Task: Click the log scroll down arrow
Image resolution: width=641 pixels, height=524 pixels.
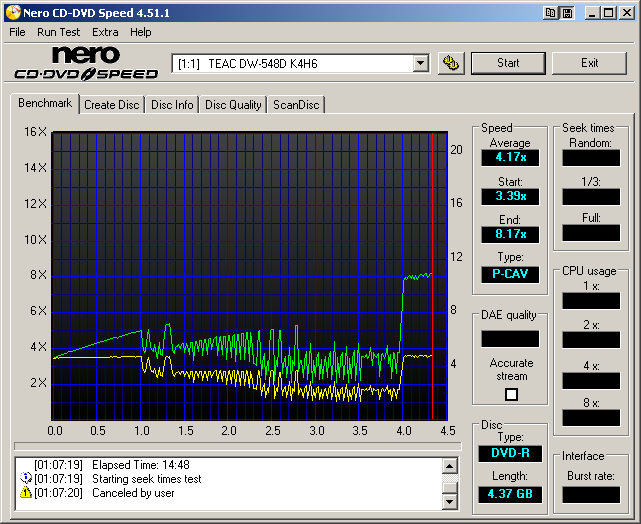Action: [x=449, y=501]
